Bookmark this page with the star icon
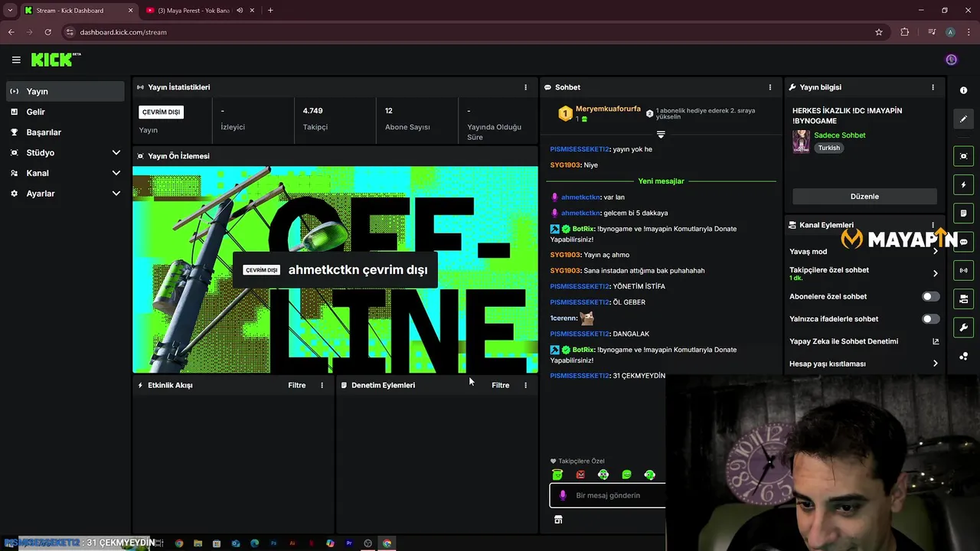The image size is (980, 551). (x=879, y=32)
